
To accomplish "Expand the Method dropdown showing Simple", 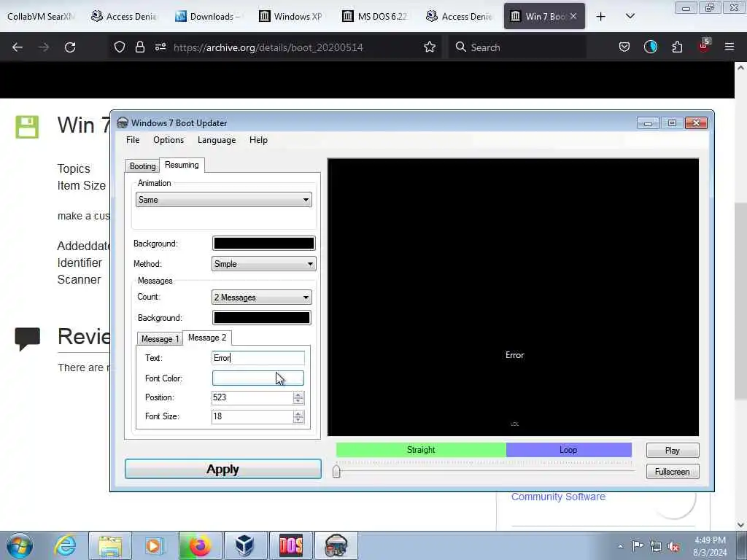I will (x=263, y=264).
